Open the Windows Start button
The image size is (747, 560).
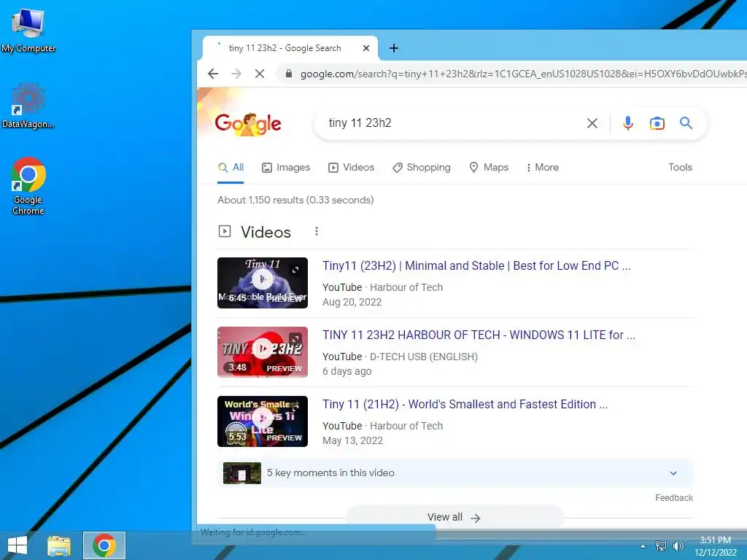(18, 545)
